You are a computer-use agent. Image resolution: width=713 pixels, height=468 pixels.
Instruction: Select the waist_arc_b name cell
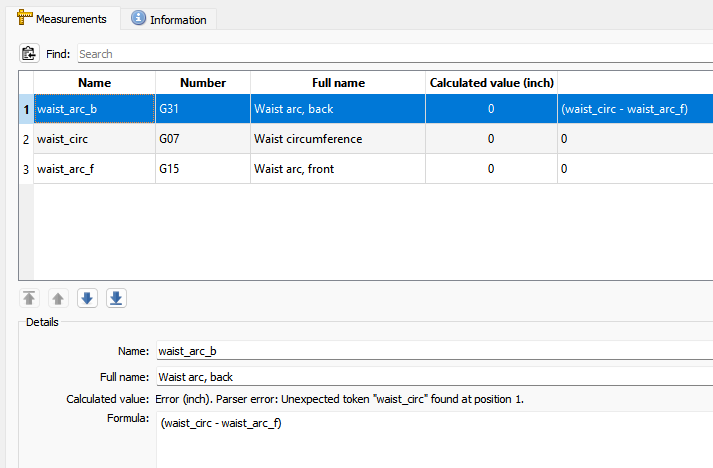pos(94,109)
